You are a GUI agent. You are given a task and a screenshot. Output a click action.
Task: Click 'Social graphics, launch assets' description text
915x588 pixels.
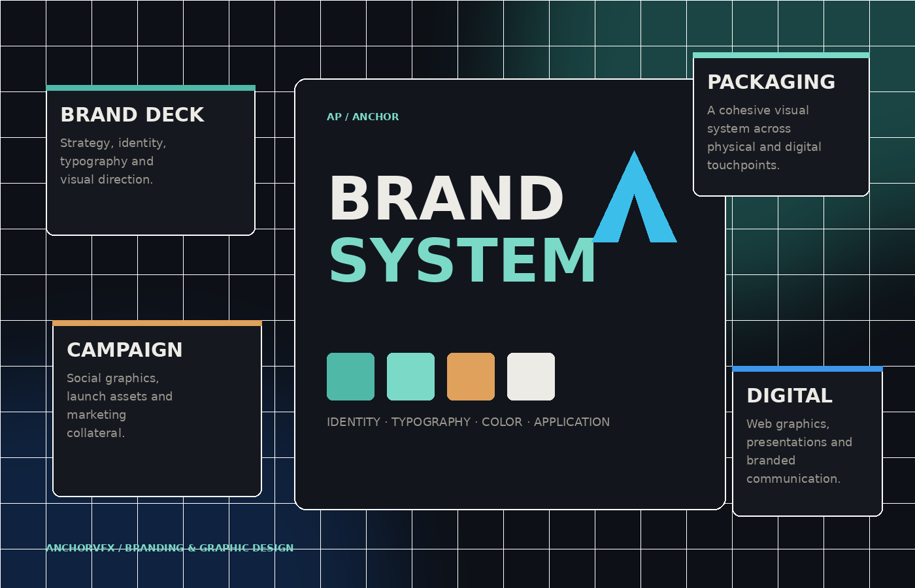(120, 406)
